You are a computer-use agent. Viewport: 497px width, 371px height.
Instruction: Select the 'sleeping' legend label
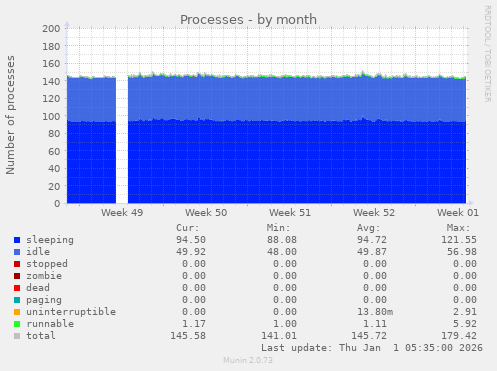50,240
